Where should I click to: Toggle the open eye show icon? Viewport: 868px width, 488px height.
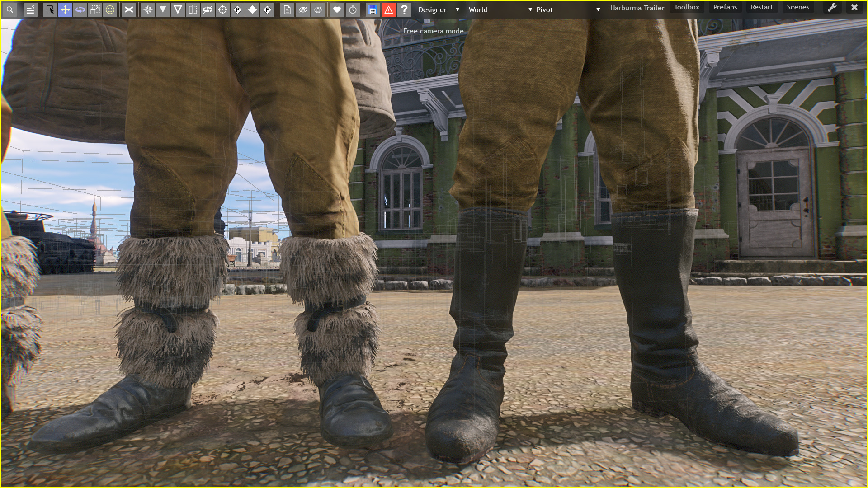click(x=318, y=9)
